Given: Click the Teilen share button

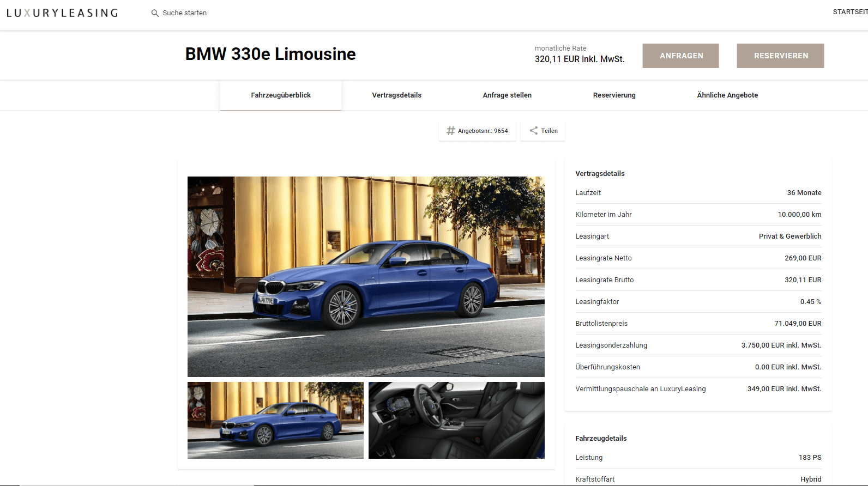Looking at the screenshot, I should [x=543, y=131].
